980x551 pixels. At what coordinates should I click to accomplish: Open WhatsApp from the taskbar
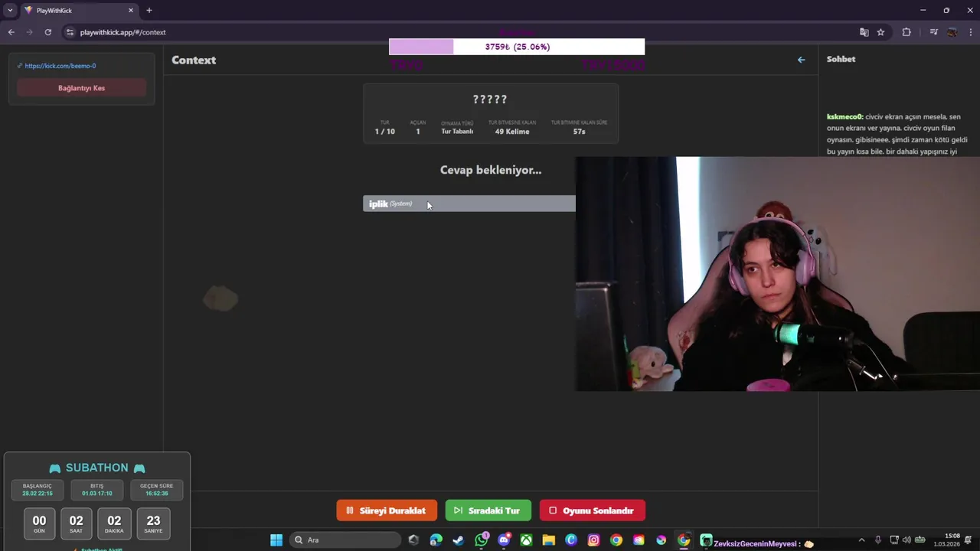tap(482, 540)
